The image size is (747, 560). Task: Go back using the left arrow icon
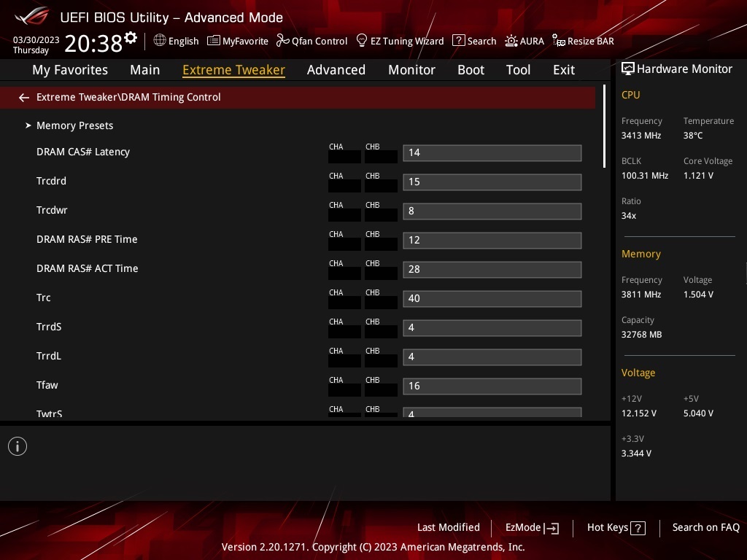pyautogui.click(x=24, y=98)
